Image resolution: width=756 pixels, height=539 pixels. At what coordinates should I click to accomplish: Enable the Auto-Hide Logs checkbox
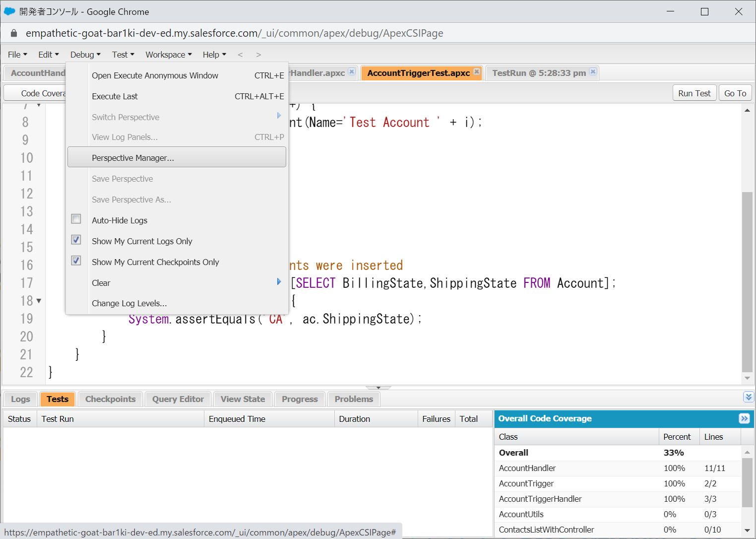pyautogui.click(x=76, y=219)
